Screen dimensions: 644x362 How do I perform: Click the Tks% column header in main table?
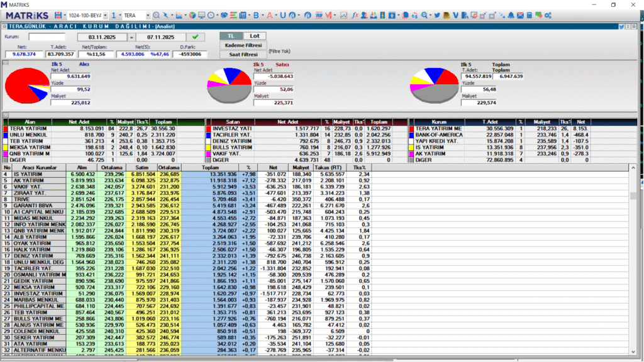point(358,167)
